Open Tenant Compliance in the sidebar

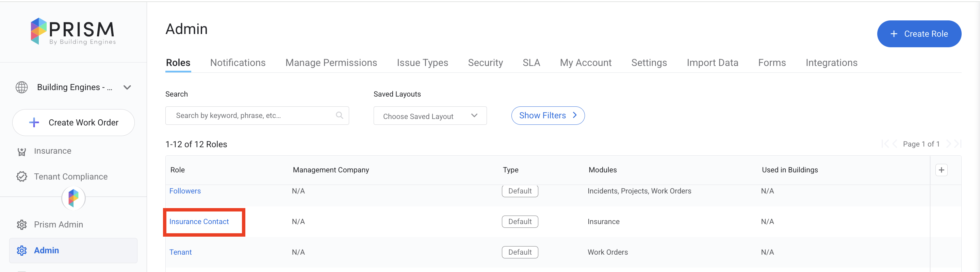[70, 177]
